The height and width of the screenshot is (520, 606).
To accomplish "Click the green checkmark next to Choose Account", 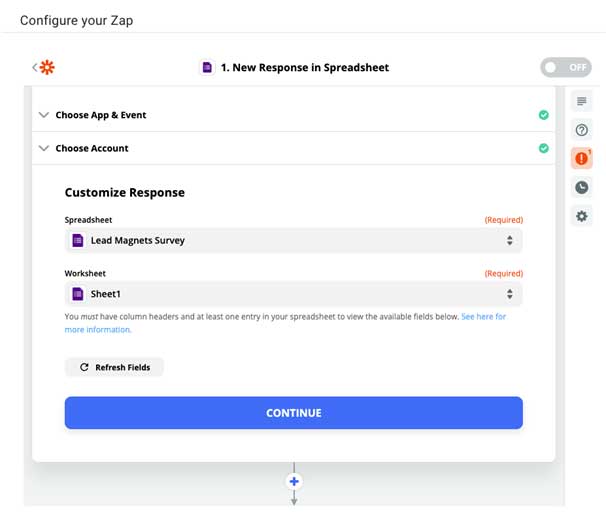I will tap(543, 148).
